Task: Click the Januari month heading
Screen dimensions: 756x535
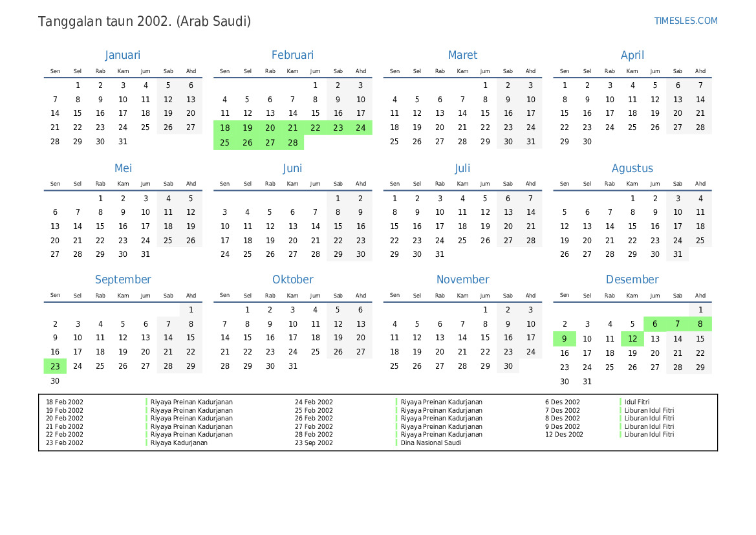Action: tap(122, 56)
